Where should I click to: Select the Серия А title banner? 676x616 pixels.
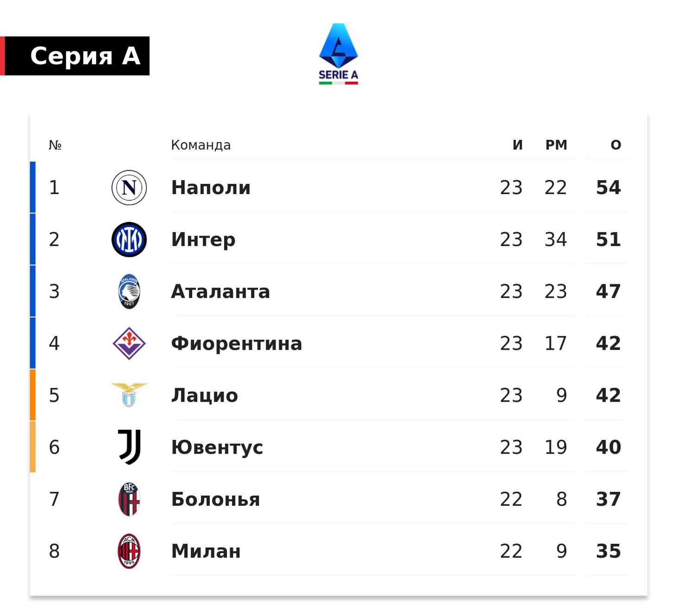tap(75, 56)
